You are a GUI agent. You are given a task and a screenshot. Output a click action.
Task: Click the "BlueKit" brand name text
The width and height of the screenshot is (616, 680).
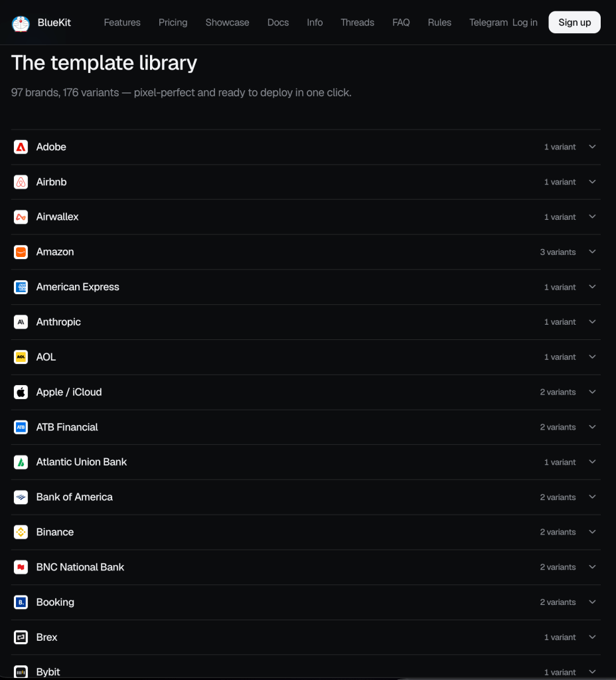pos(54,23)
